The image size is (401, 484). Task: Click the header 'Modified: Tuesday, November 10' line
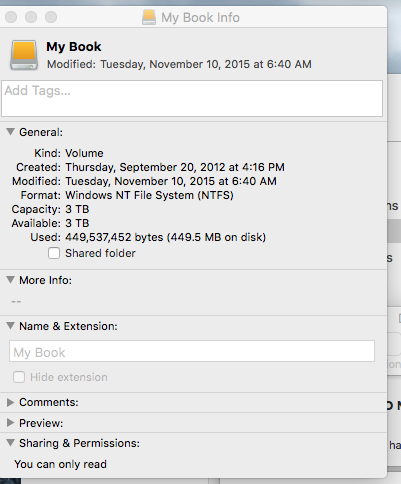click(x=179, y=64)
